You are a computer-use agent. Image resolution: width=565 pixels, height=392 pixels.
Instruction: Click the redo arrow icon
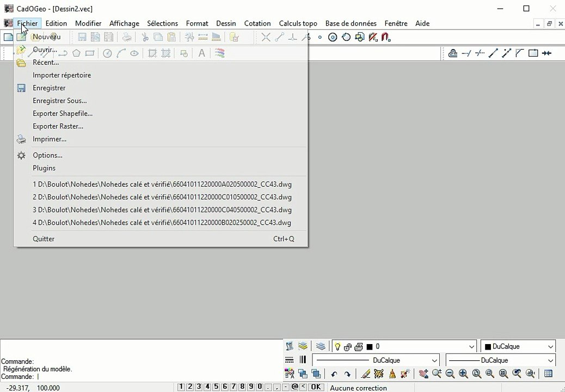pyautogui.click(x=347, y=374)
